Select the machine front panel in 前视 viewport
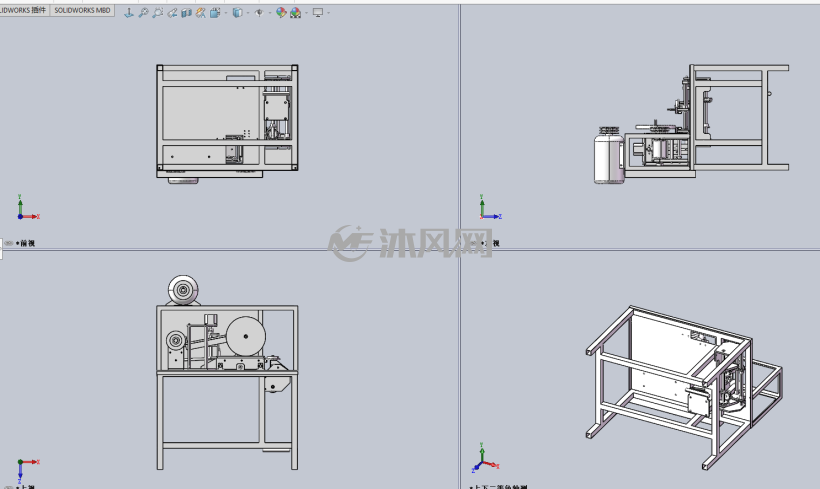 pyautogui.click(x=211, y=113)
